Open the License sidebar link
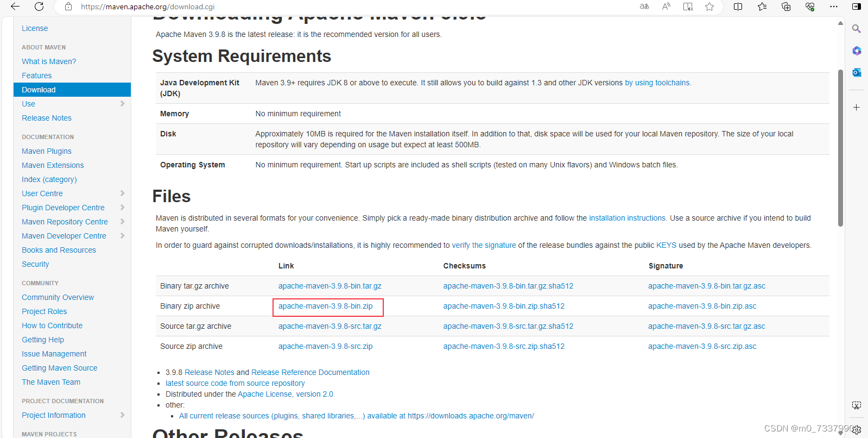868x438 pixels. [x=35, y=28]
